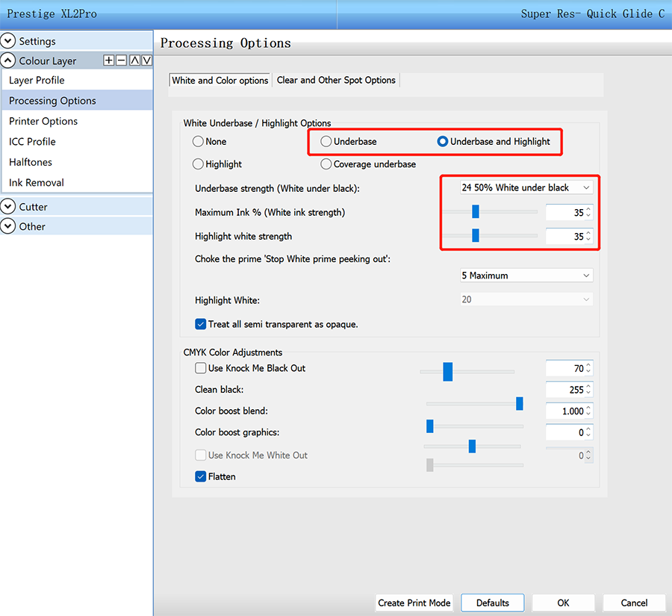672x616 pixels.
Task: Open Underbase strength dropdown
Action: pos(526,187)
